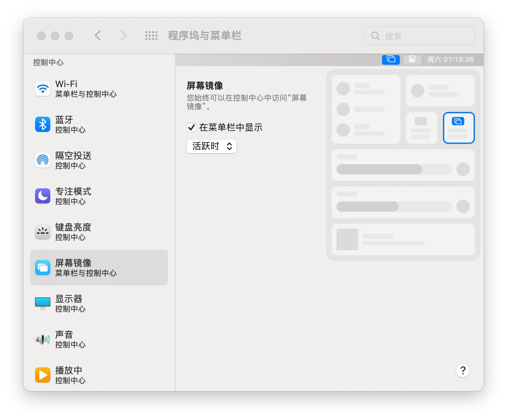Open Now Playing (播放中) play icon
Screen dimensions: 507x420
43,375
